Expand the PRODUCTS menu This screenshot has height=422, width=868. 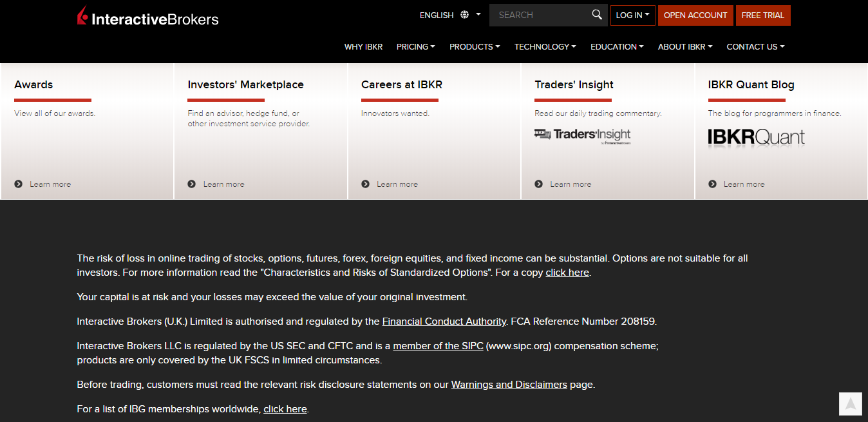(x=475, y=46)
